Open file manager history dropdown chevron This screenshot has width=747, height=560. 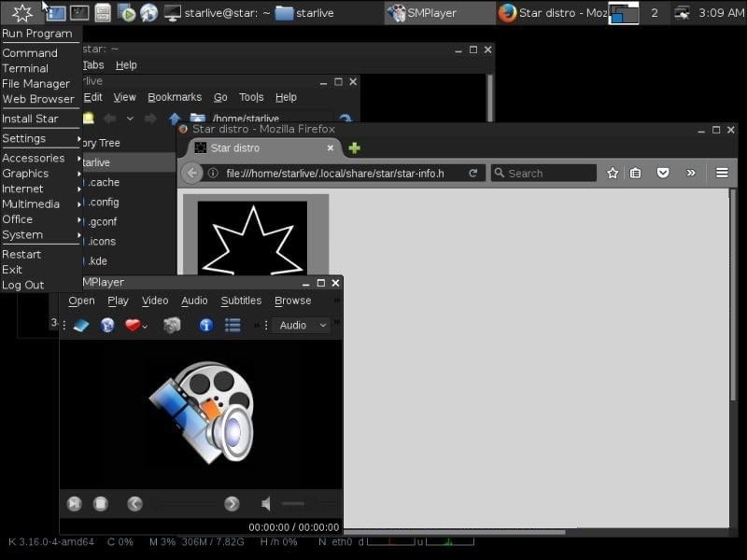[x=130, y=119]
